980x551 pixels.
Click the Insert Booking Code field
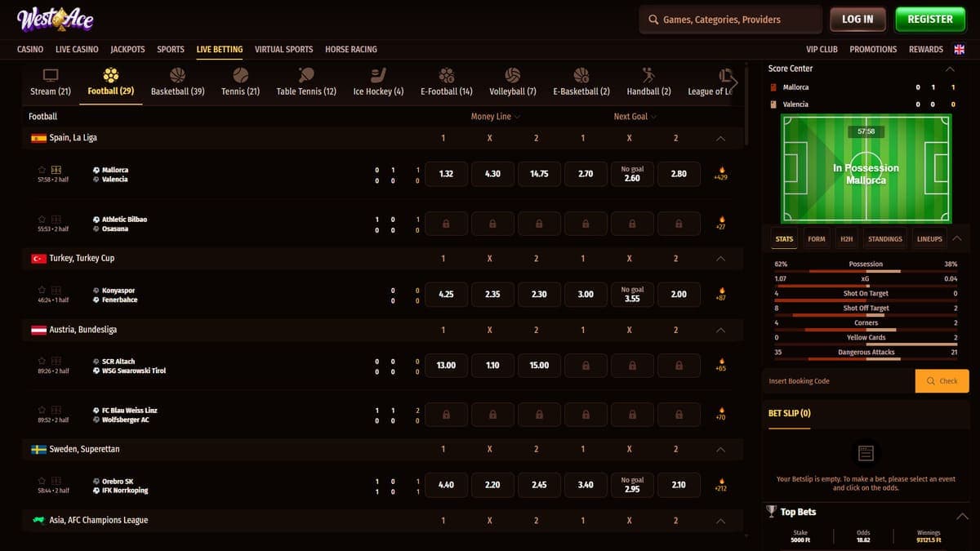840,381
